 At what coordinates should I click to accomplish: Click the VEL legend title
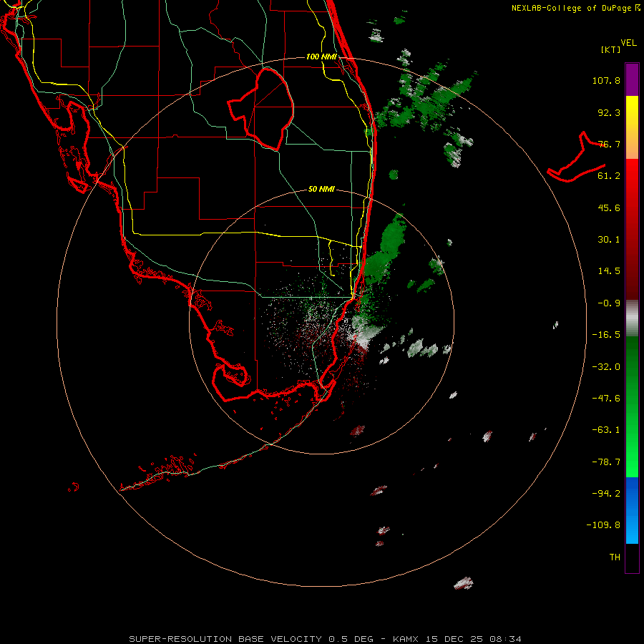click(628, 43)
